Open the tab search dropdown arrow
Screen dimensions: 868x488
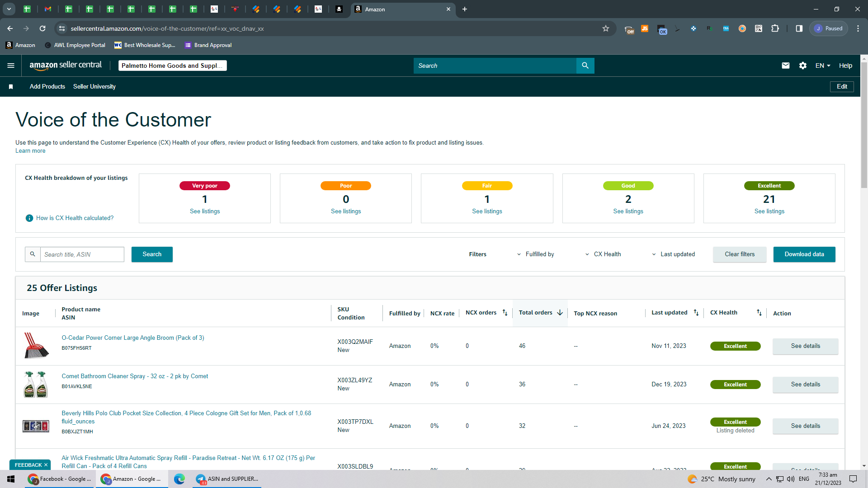click(x=9, y=9)
